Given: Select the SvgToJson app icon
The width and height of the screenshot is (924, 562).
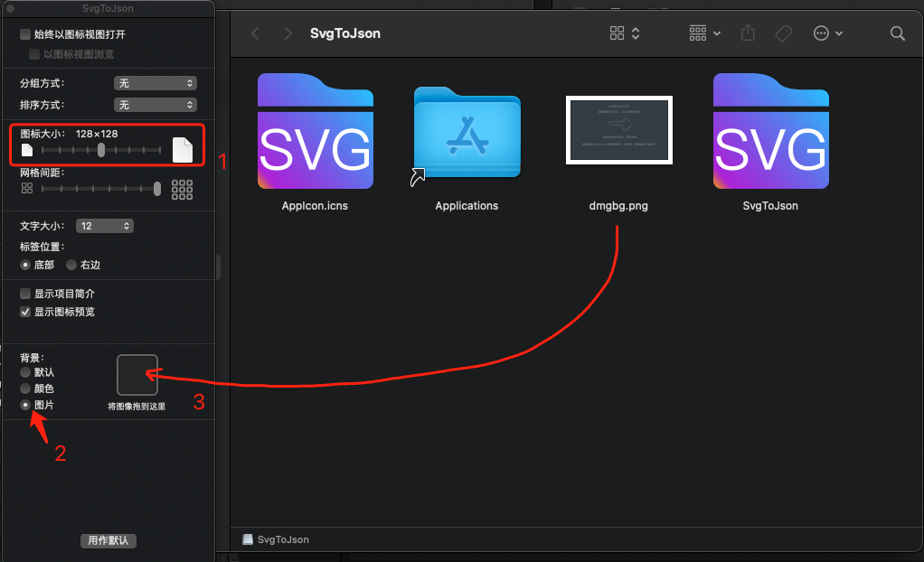Looking at the screenshot, I should 771,131.
